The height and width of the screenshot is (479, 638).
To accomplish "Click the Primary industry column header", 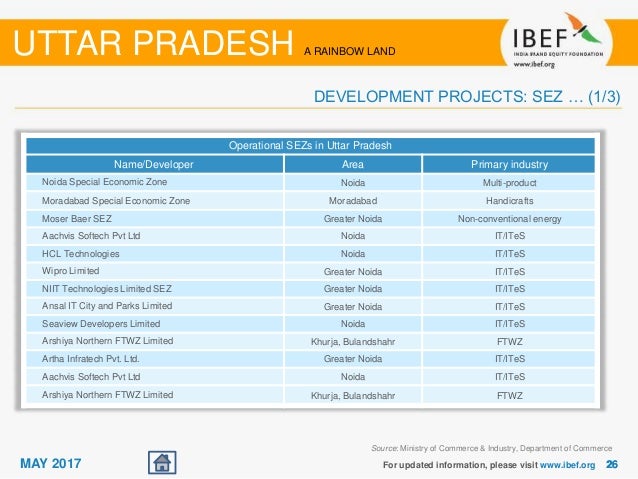I will point(509,164).
